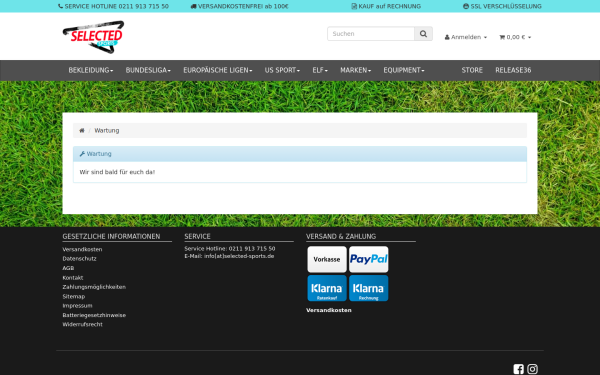Open the Facebook page icon

point(518,369)
